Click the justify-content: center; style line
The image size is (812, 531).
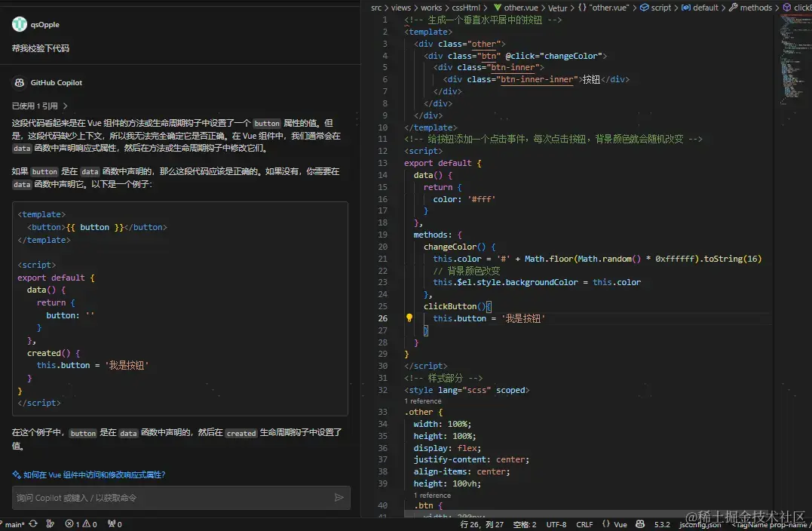471,459
